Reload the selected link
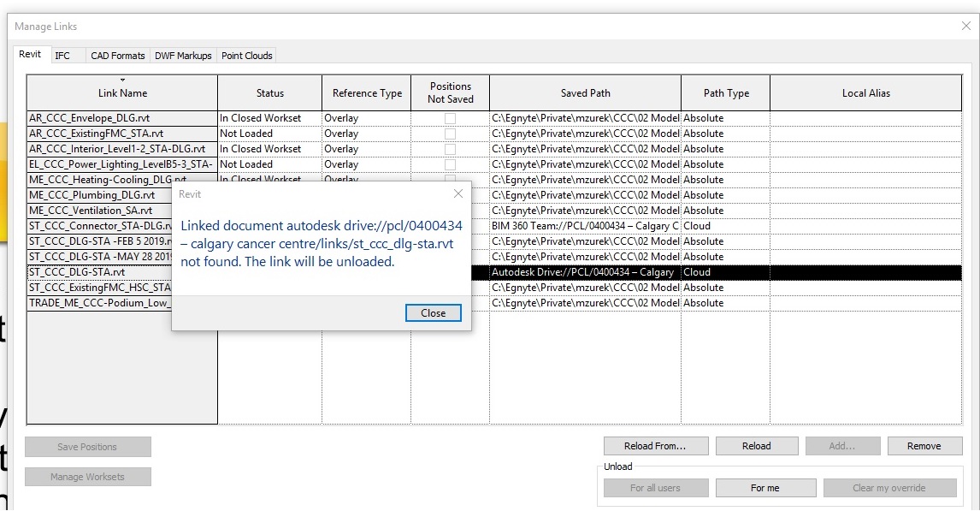Image resolution: width=980 pixels, height=511 pixels. pyautogui.click(x=756, y=445)
